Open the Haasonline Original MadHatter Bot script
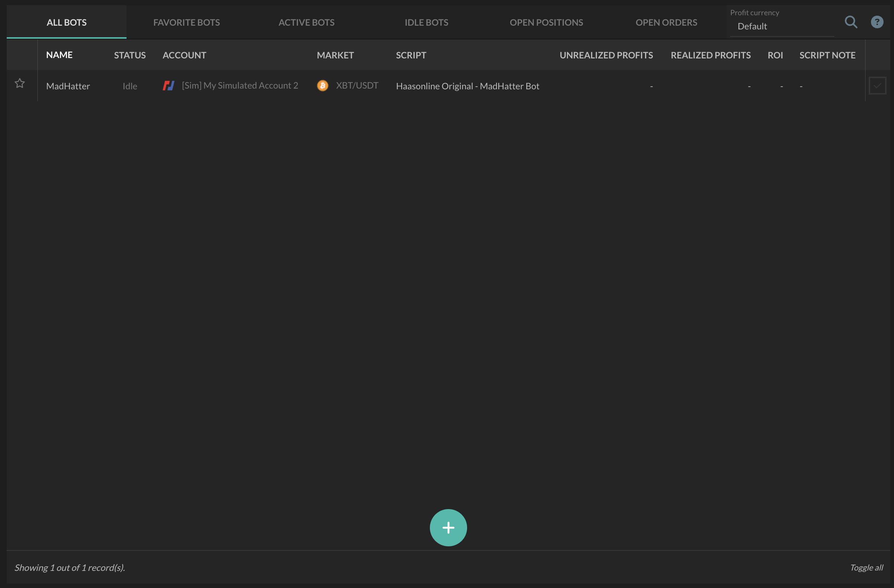 (467, 86)
